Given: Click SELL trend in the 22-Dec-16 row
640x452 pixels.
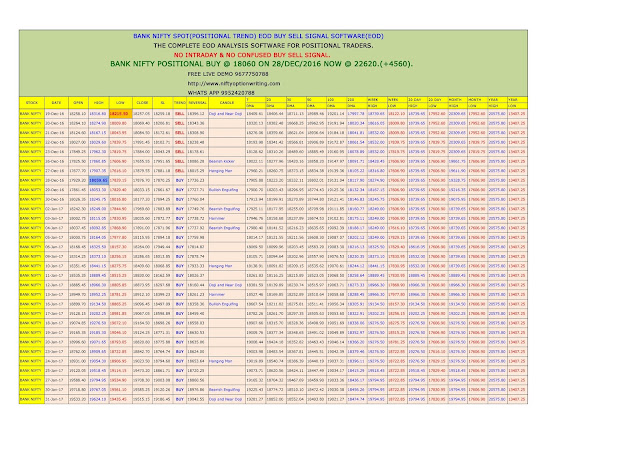Looking at the screenshot, I should coord(180,142).
